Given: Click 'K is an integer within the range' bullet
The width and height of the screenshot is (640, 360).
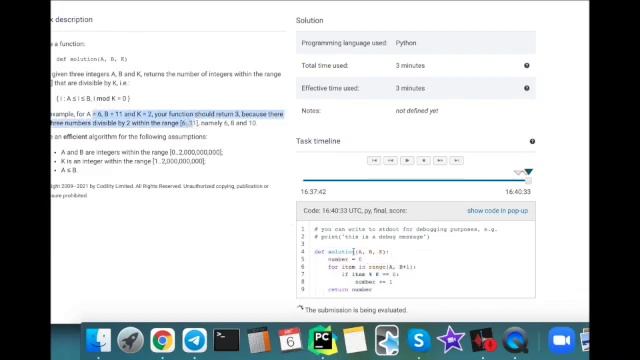Looking at the screenshot, I should [133, 161].
